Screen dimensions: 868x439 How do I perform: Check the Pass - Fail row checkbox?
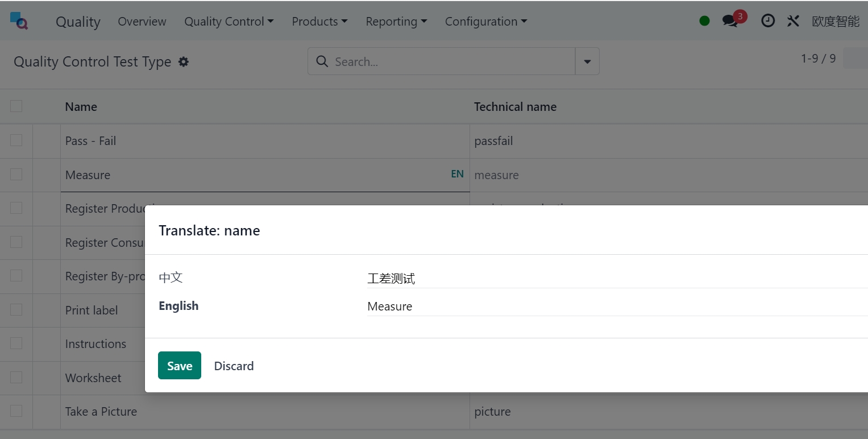(16, 140)
